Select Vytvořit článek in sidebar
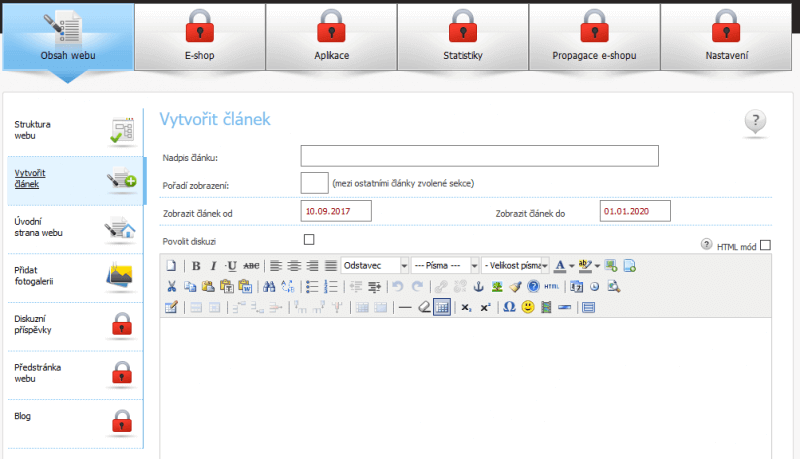This screenshot has height=459, width=800. (x=75, y=180)
